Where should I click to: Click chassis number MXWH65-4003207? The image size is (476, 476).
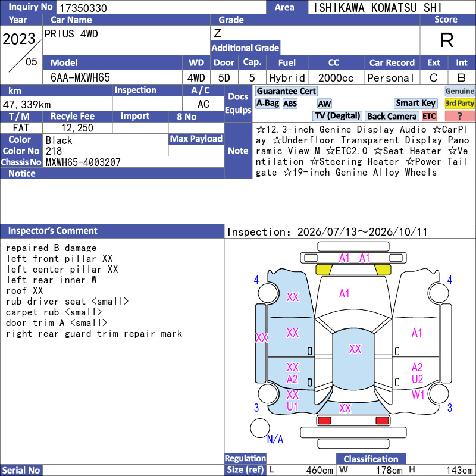coord(83,162)
